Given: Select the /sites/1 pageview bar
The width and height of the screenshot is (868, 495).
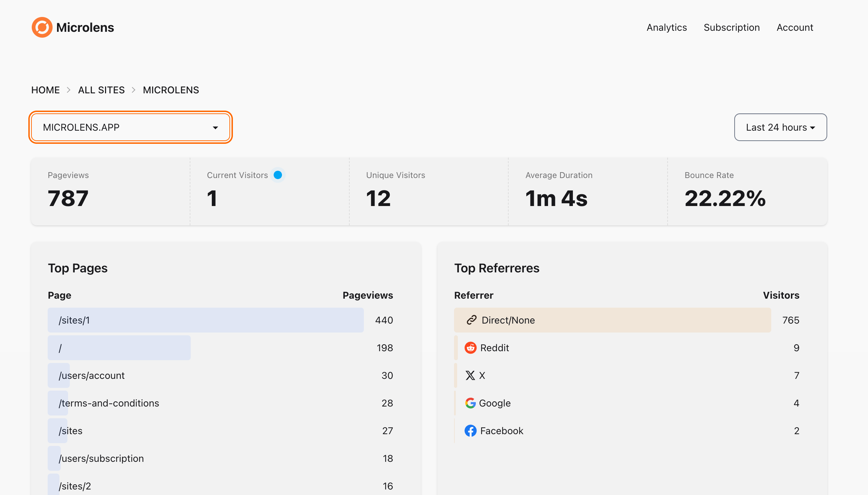Looking at the screenshot, I should tap(206, 320).
